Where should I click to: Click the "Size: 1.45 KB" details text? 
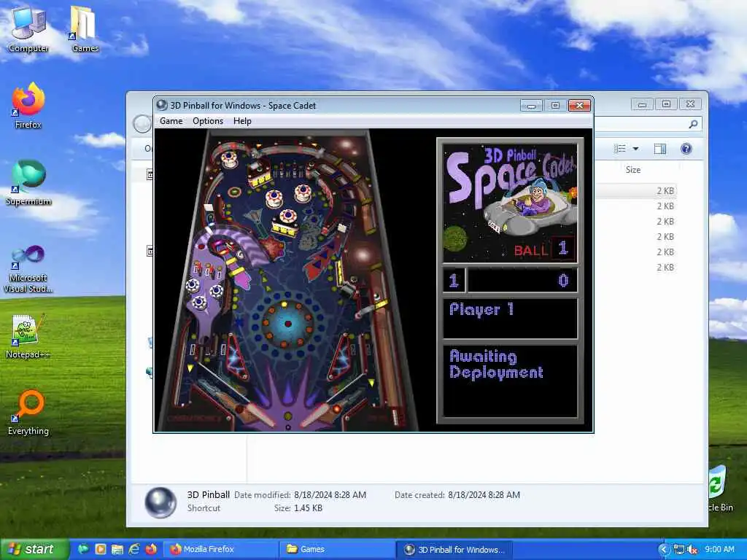(298, 508)
